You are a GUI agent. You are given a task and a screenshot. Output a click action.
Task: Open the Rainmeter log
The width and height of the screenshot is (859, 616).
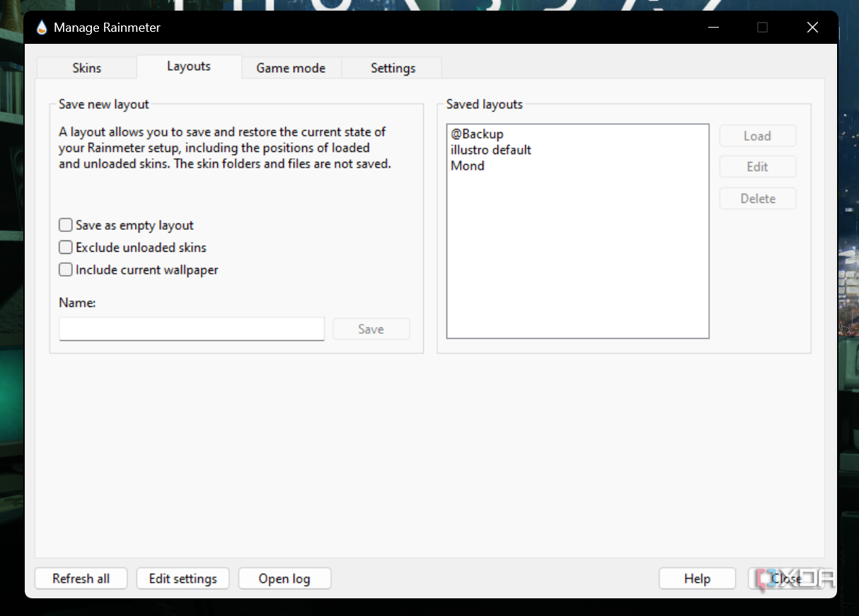(x=284, y=579)
